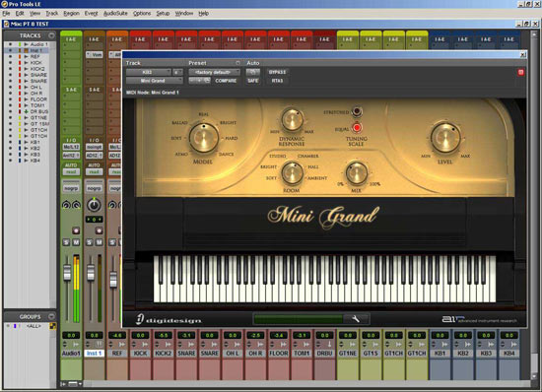542x392 pixels.
Task: Open the Mini Grand plug-in selector
Action: pos(154,81)
